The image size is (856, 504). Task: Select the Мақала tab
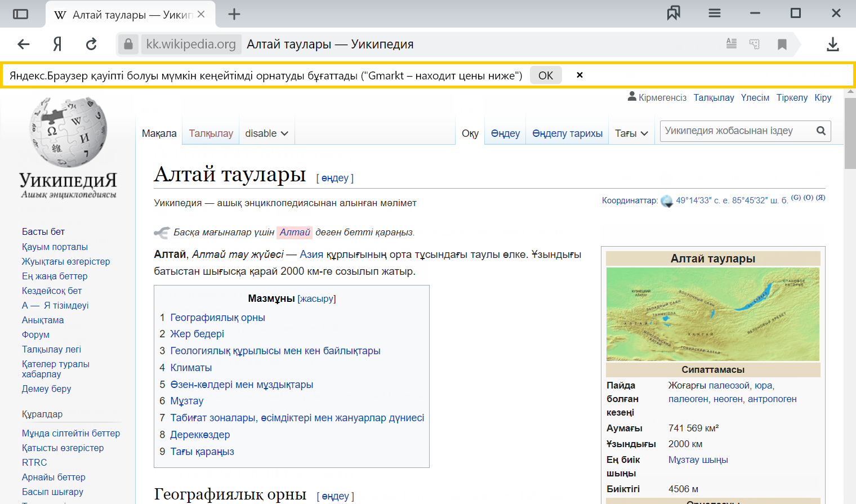click(159, 133)
